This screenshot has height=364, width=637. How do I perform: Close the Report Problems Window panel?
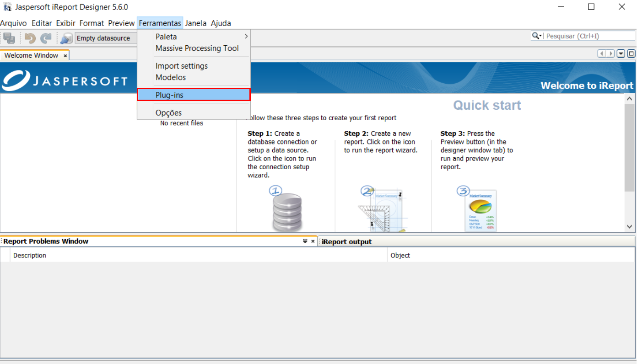[313, 241]
